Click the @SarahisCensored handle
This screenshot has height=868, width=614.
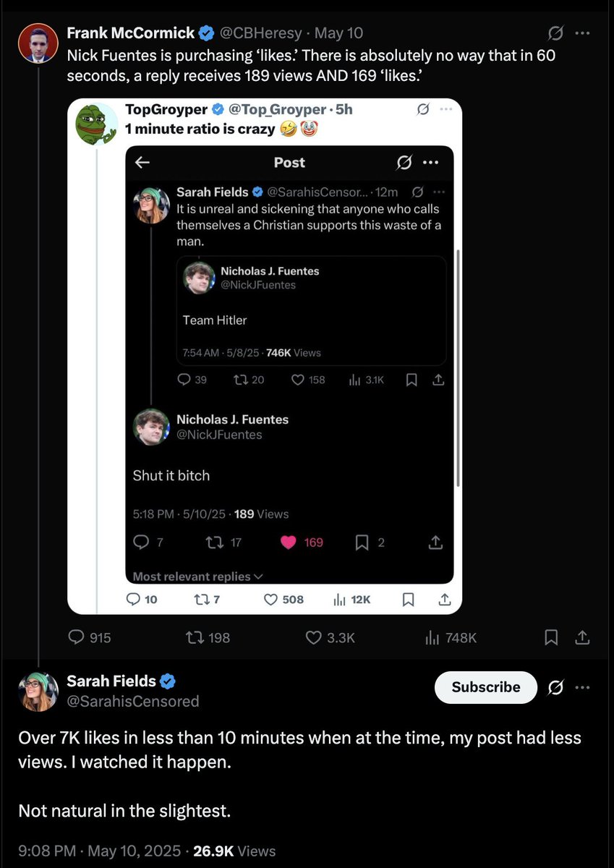pos(133,701)
